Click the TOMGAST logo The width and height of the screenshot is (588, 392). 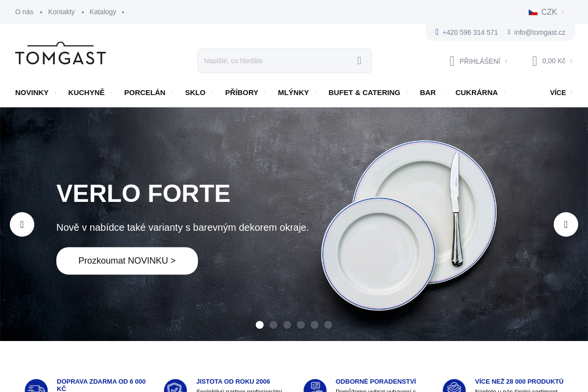tap(60, 53)
